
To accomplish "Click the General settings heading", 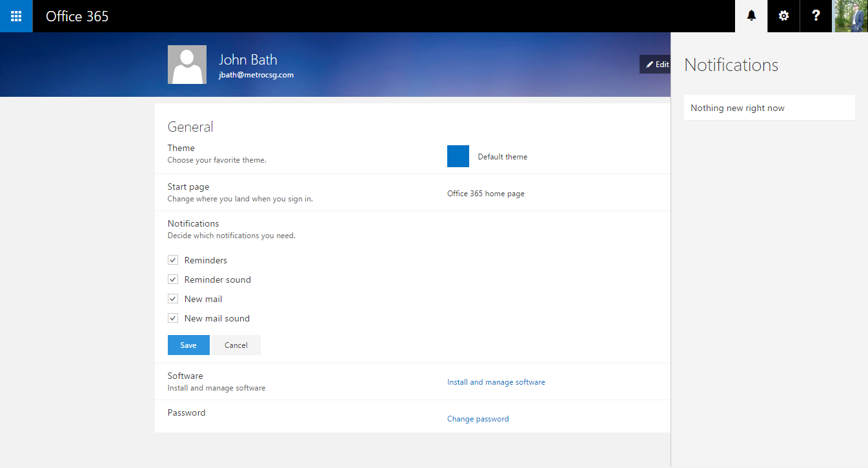I will click(190, 127).
